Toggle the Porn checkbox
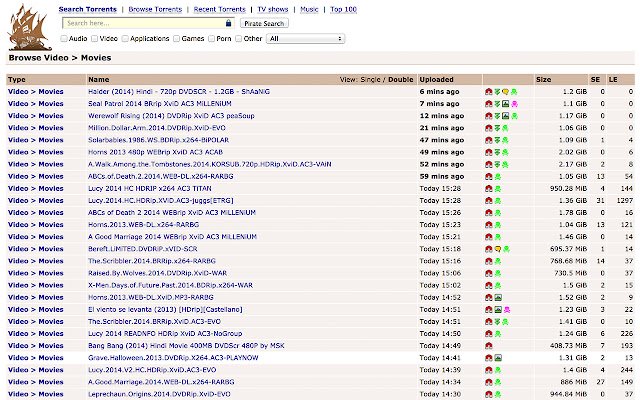Screen dimensions: 640x400 click(x=211, y=38)
